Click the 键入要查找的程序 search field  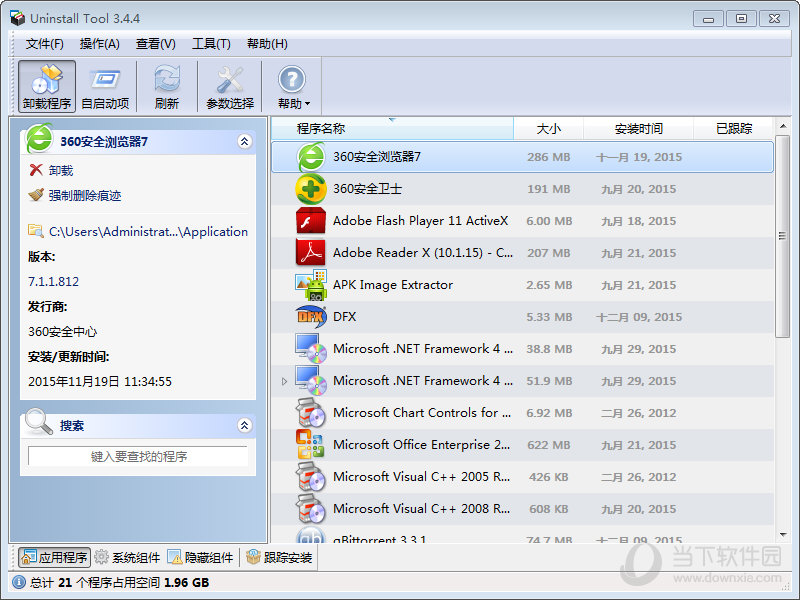click(x=138, y=456)
